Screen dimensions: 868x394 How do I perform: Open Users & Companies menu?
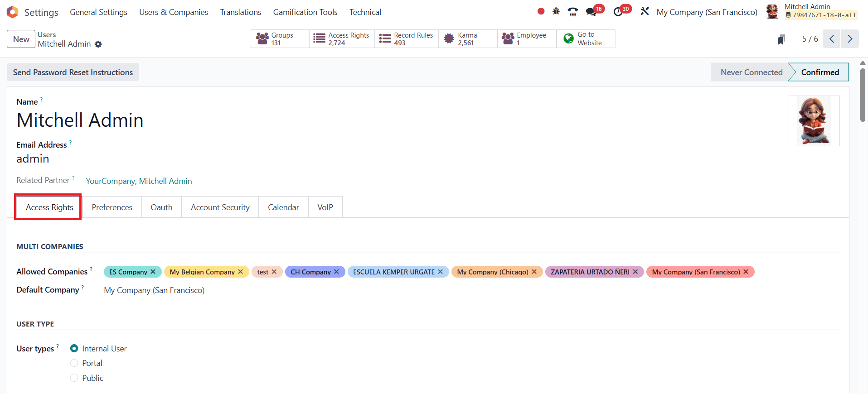(174, 12)
